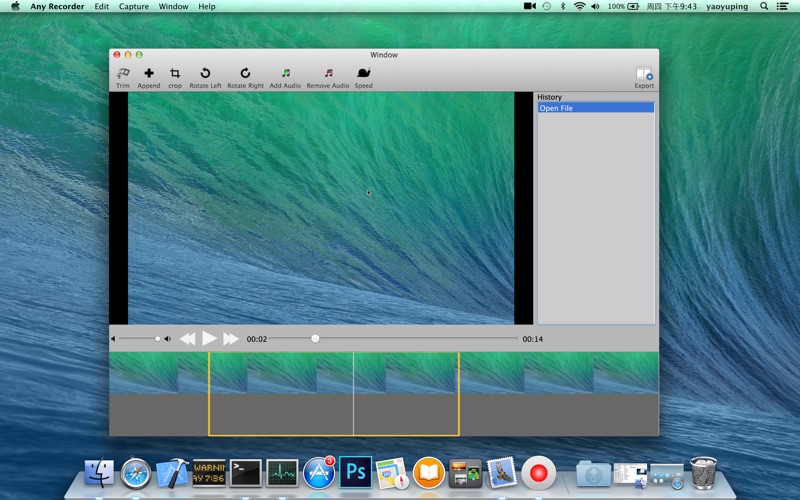Open the Edit menu
This screenshot has height=500, width=800.
pos(102,7)
